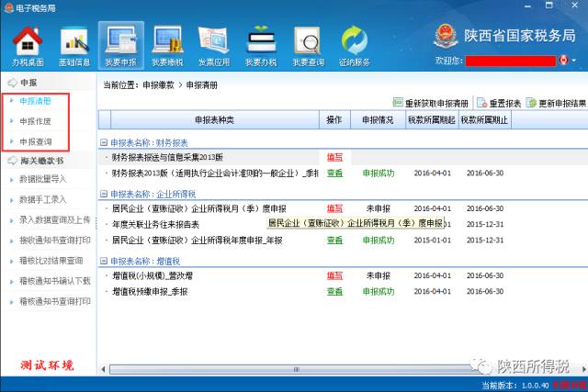Open 数据批量导入 in the sidebar
The image size is (588, 392).
pos(43,179)
